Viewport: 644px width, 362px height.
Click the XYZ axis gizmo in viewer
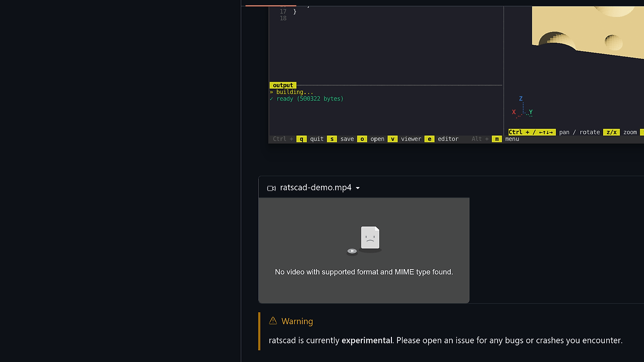click(522, 106)
